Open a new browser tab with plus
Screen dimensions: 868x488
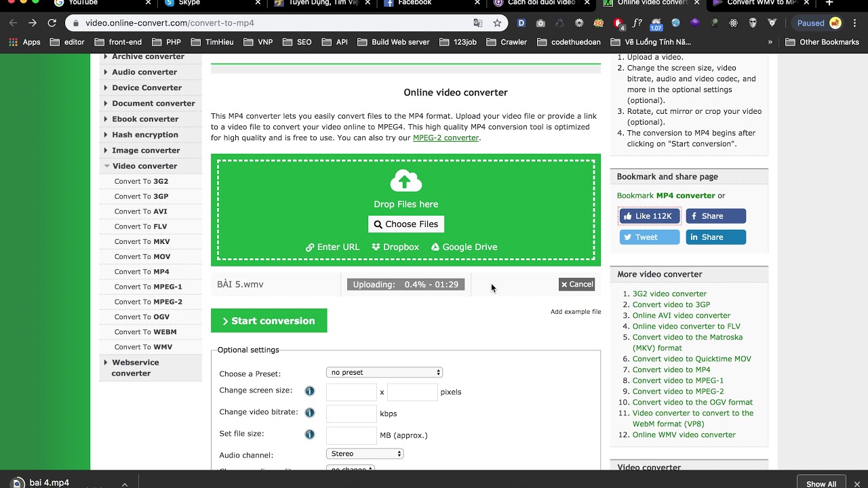pyautogui.click(x=829, y=3)
